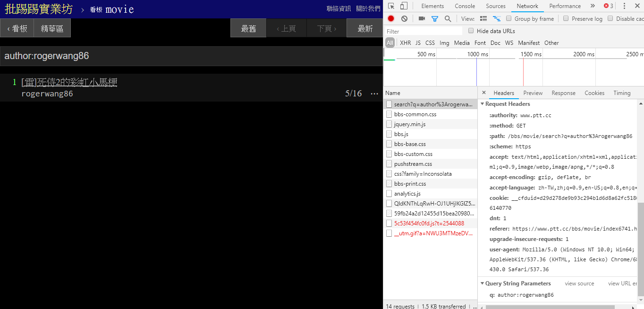Filter requests by XHR type
Viewport: 644px width, 309px height.
pyautogui.click(x=405, y=43)
